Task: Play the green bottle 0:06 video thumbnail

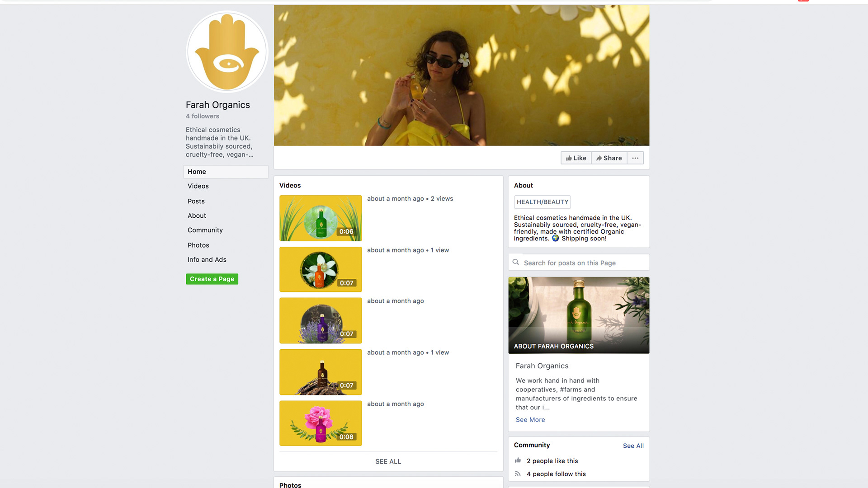Action: 321,218
